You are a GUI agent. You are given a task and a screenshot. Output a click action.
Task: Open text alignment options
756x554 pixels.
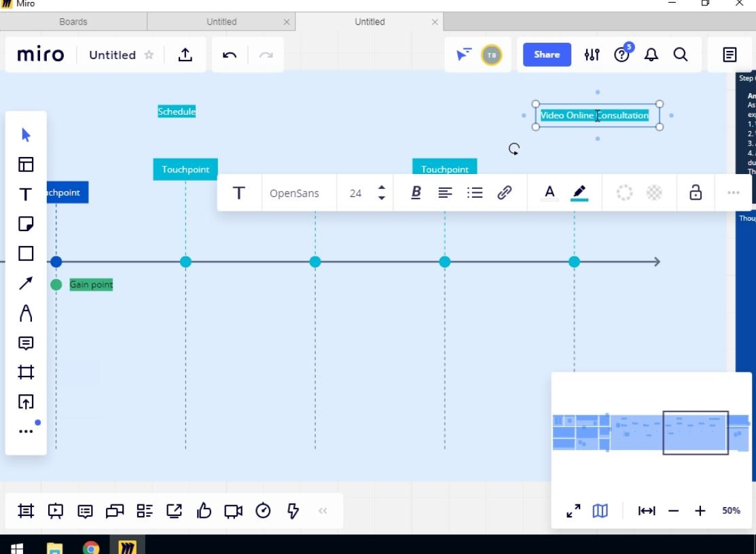click(445, 192)
